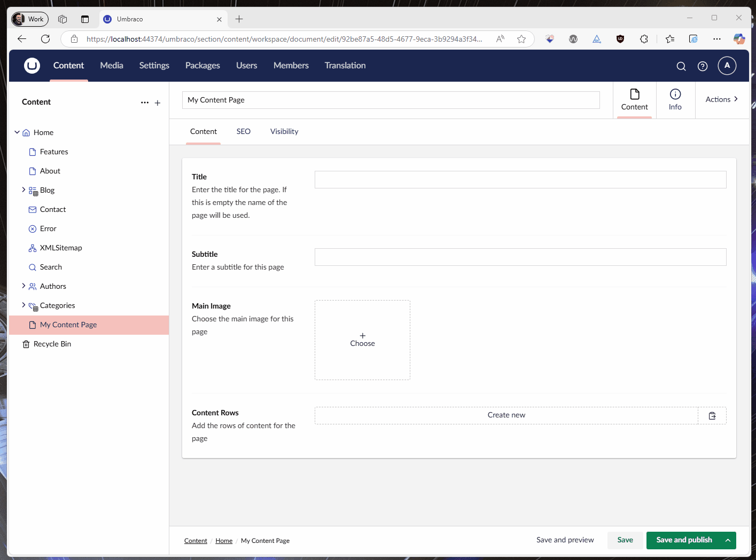Image resolution: width=756 pixels, height=560 pixels.
Task: Click the read aloud icon in address bar
Action: [500, 38]
